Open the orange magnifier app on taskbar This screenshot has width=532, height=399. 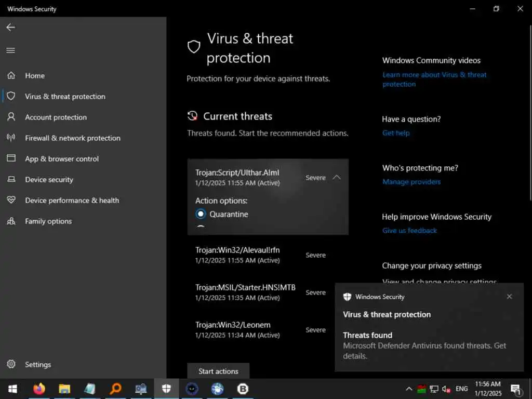116,389
